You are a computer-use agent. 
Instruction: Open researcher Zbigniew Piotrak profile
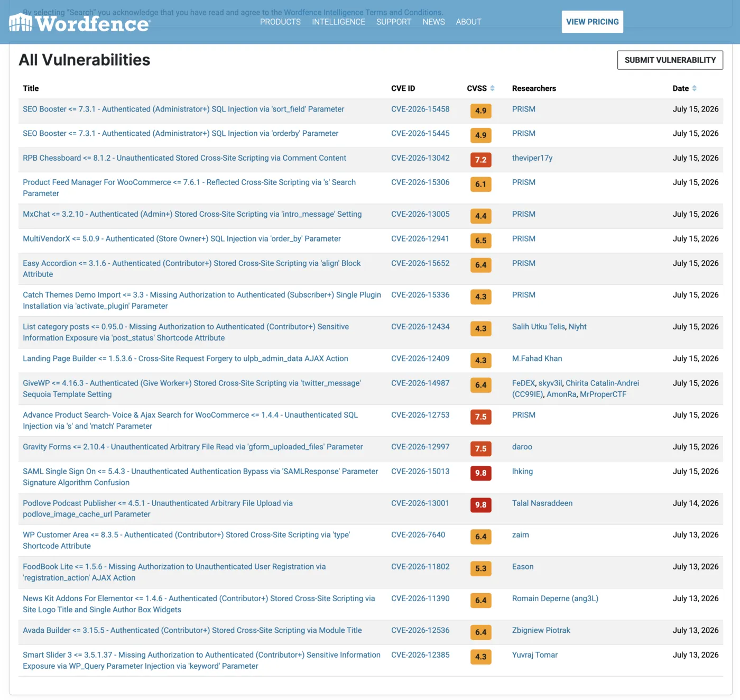pyautogui.click(x=541, y=630)
